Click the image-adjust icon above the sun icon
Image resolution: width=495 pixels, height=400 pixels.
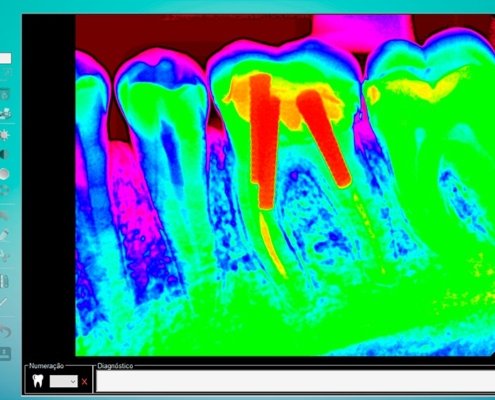[5, 114]
